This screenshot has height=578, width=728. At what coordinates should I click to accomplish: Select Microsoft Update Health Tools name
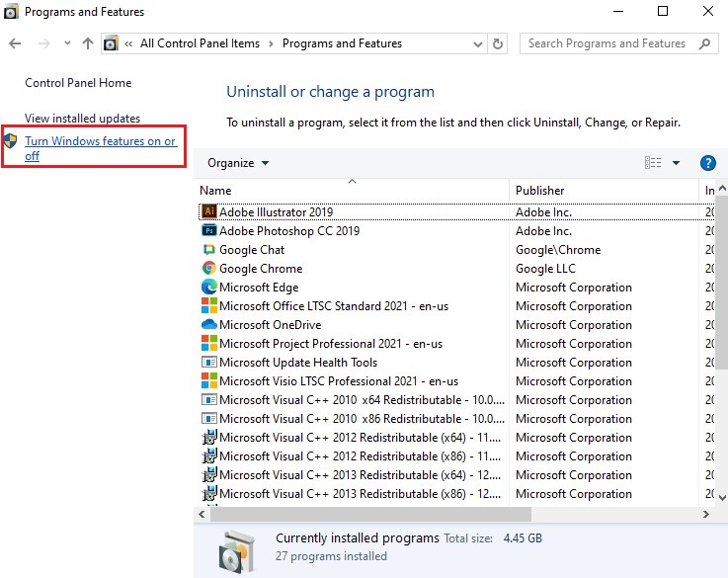pyautogui.click(x=298, y=363)
